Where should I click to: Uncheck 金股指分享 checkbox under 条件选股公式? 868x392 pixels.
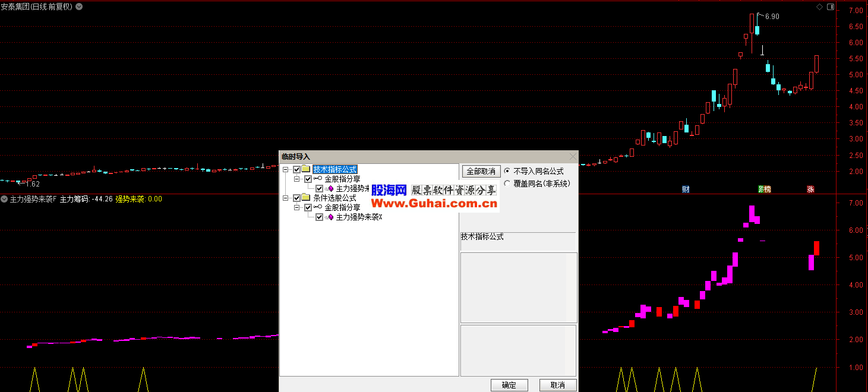click(x=308, y=207)
